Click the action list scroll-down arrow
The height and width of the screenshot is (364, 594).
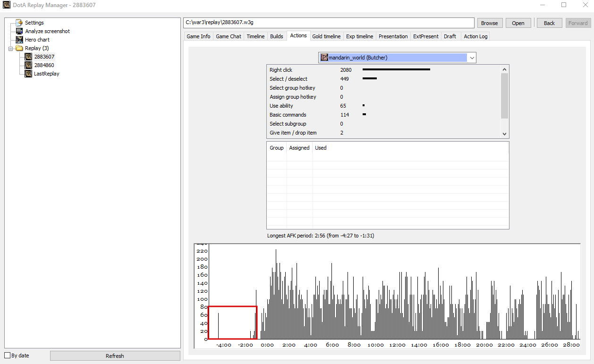[504, 134]
